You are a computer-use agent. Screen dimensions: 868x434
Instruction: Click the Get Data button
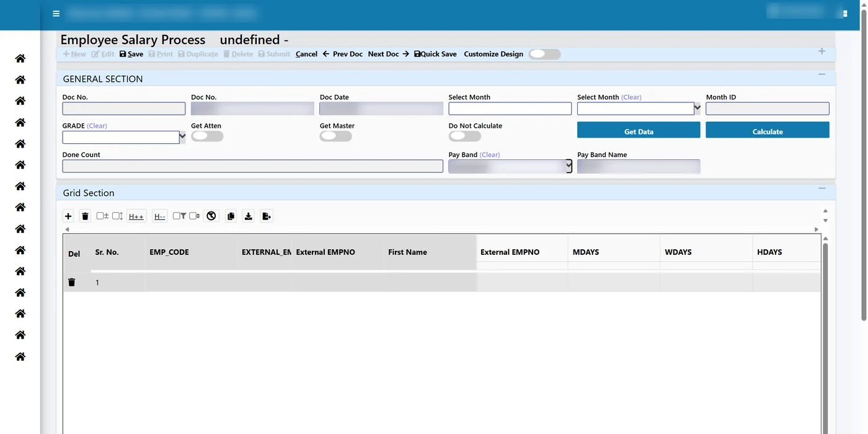coord(639,130)
